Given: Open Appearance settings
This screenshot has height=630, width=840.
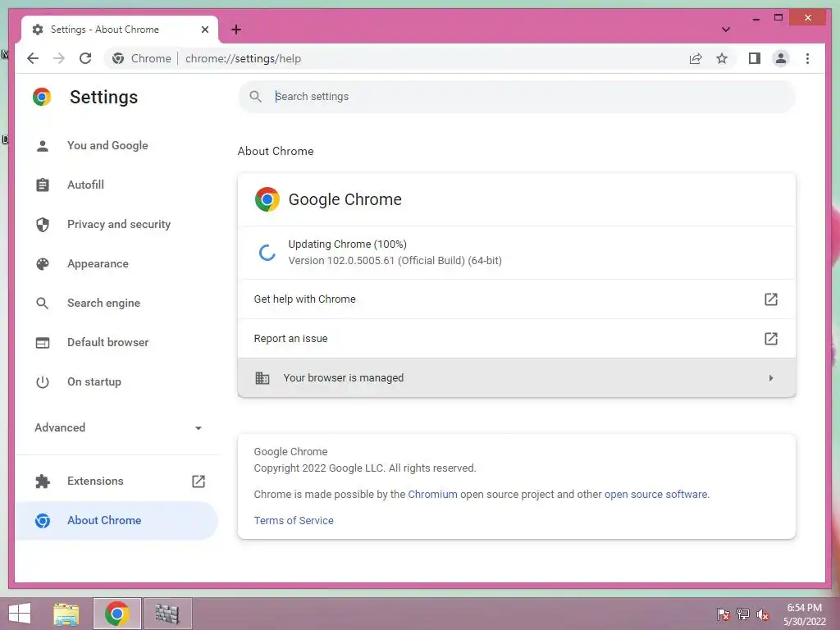Looking at the screenshot, I should click(98, 263).
